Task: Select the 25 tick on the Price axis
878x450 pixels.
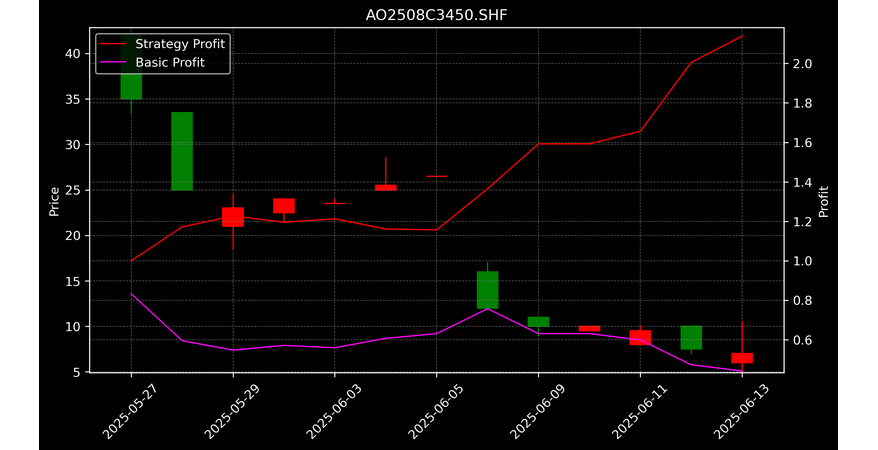Action: pyautogui.click(x=73, y=190)
